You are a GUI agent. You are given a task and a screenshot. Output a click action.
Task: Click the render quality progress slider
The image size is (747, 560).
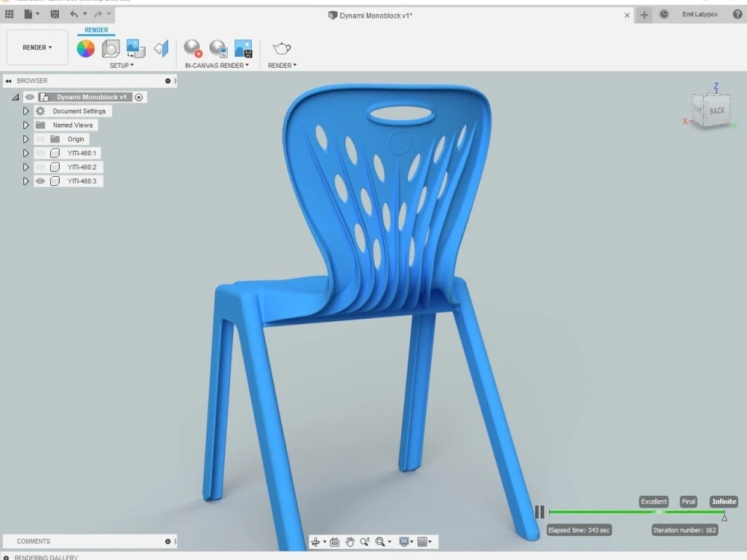pyautogui.click(x=637, y=512)
